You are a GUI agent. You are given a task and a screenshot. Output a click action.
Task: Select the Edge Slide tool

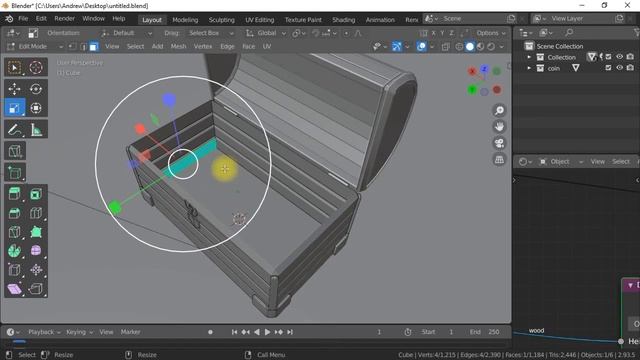point(15,270)
